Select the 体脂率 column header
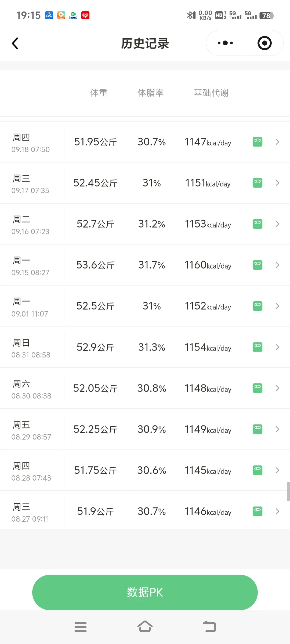The width and height of the screenshot is (290, 644). pos(151,93)
